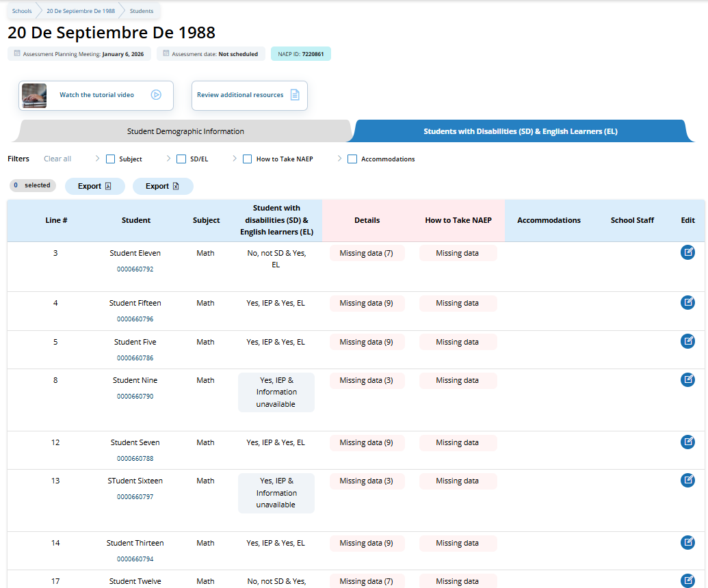708x588 pixels.
Task: Click the edit icon for Student Eleven
Action: click(x=687, y=252)
